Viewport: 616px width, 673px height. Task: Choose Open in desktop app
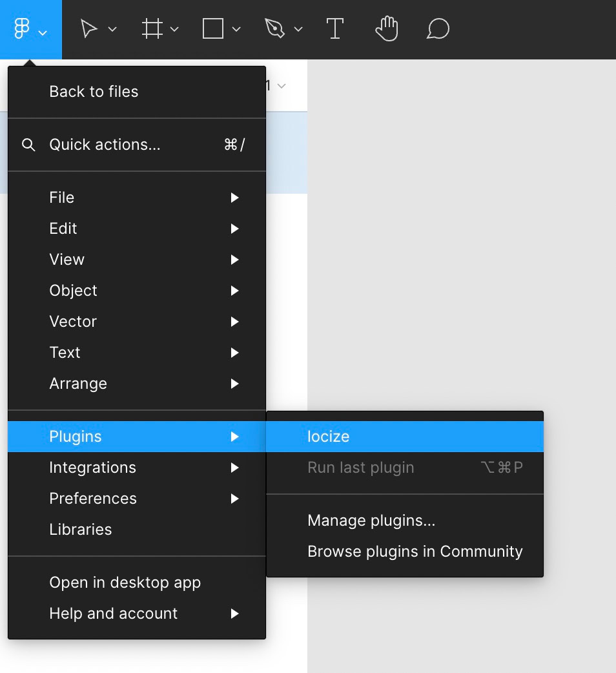(125, 583)
